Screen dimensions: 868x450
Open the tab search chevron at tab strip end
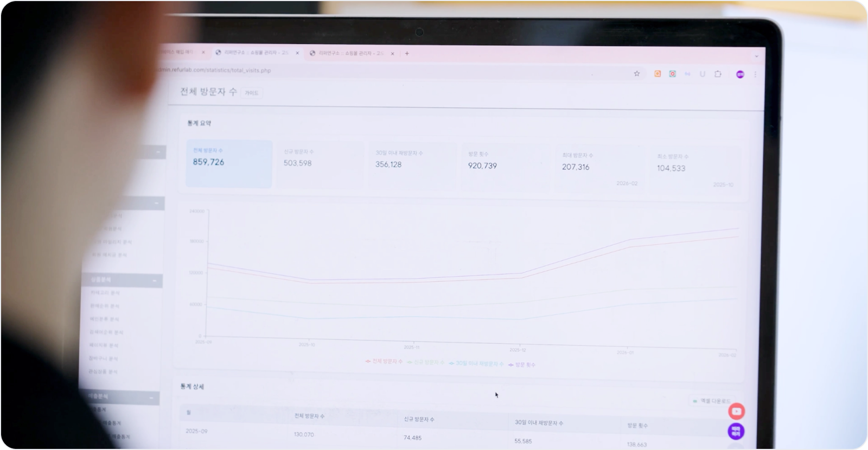click(x=756, y=56)
